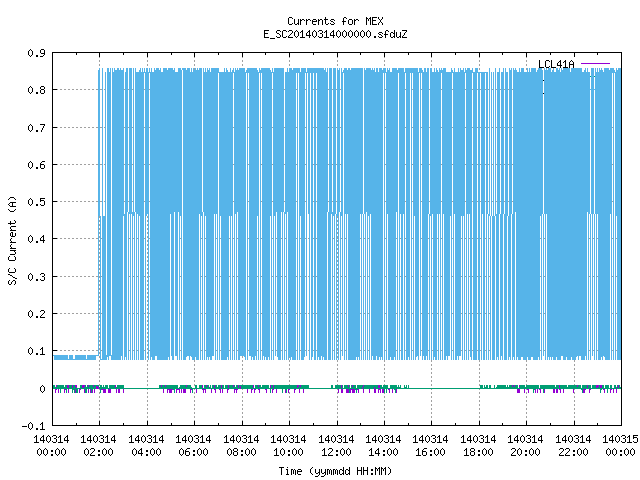Click the y-axis value -0.1
The image size is (640, 480).
pos(33,426)
